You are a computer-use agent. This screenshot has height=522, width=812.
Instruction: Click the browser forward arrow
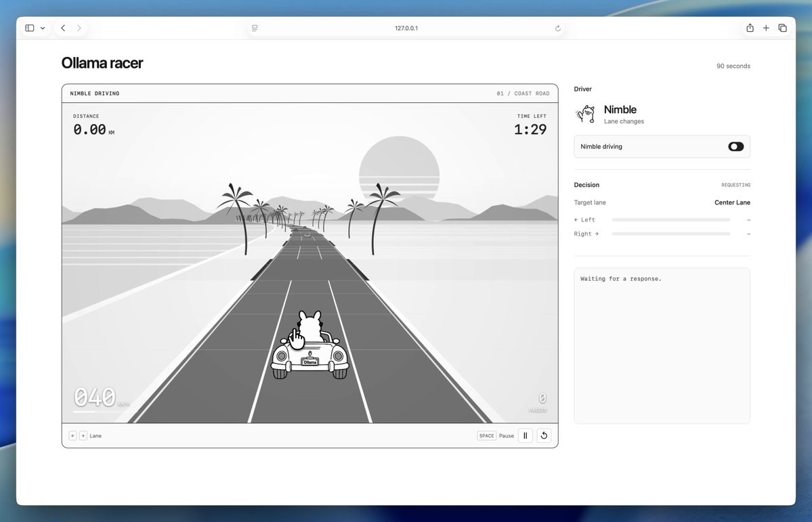point(79,28)
